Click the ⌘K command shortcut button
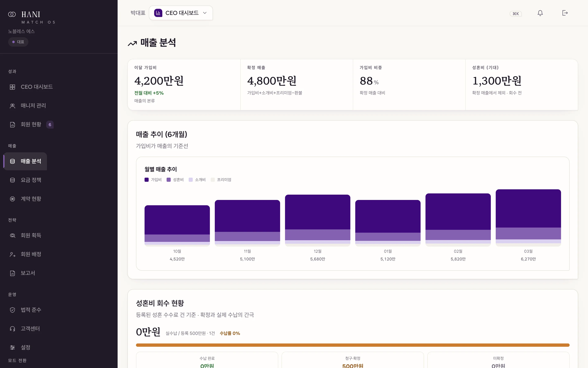 tap(516, 14)
